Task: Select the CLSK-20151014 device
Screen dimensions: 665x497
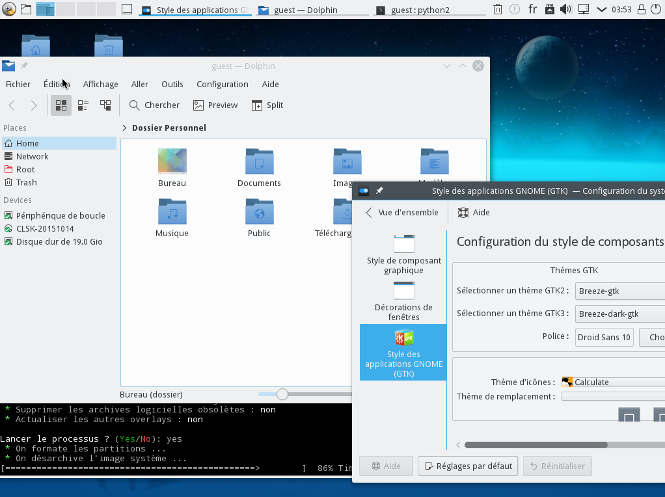Action: (x=59, y=229)
